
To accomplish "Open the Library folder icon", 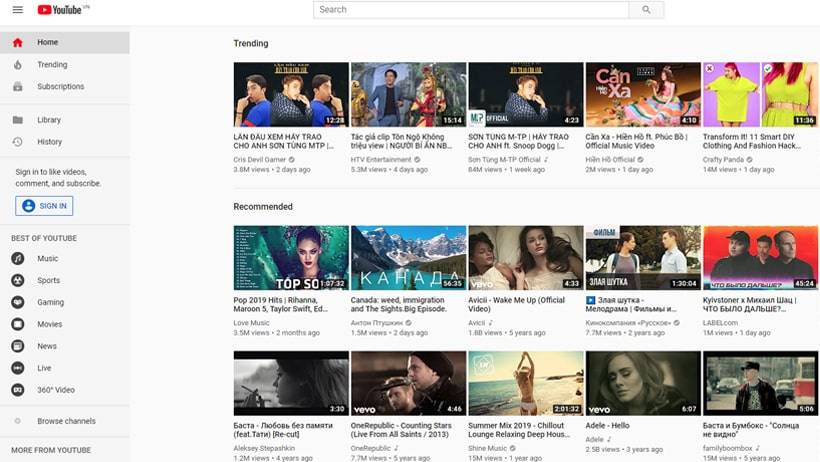I will coord(17,120).
